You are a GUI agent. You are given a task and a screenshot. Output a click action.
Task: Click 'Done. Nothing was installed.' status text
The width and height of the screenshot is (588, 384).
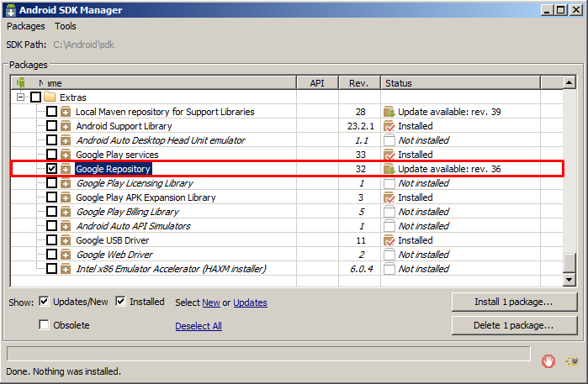point(63,371)
